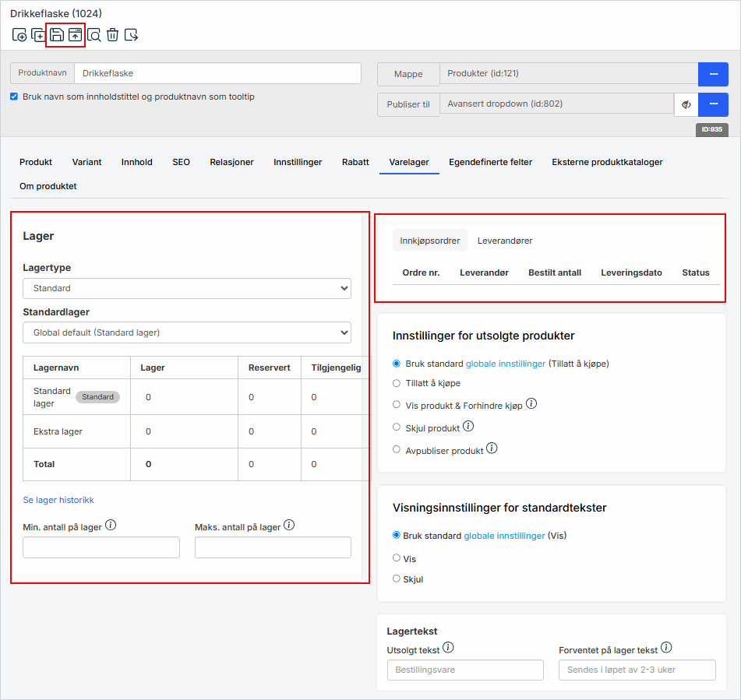Screen dimensions: 741x700
Task: Click info icon beside Skjul produkt
Action: (468, 427)
